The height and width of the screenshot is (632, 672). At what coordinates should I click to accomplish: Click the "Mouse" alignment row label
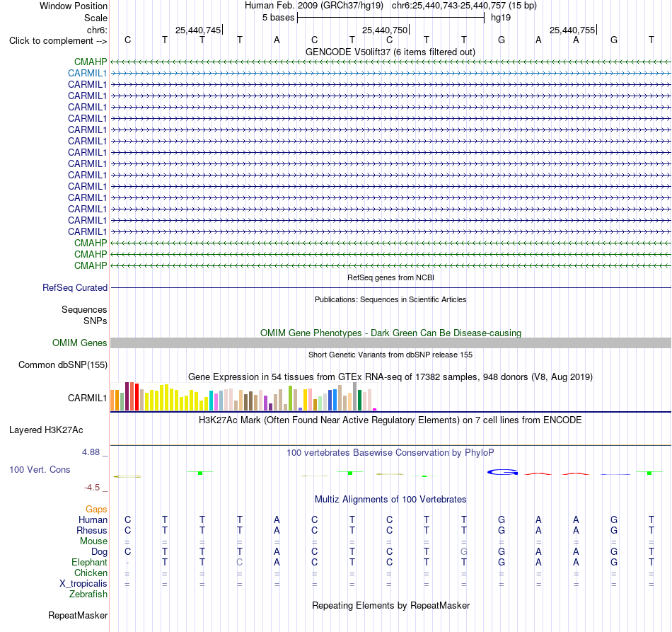93,541
